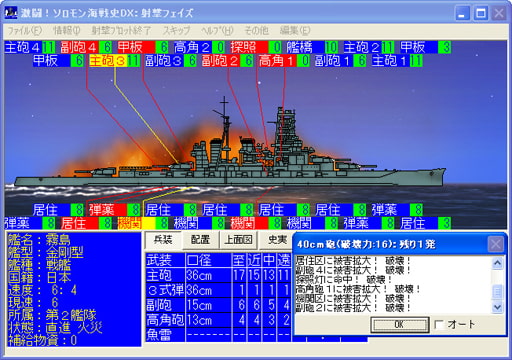Click log line 副砲2に被害拡大！
Image resolution: width=512 pixels, height=360 pixels.
tap(353, 308)
